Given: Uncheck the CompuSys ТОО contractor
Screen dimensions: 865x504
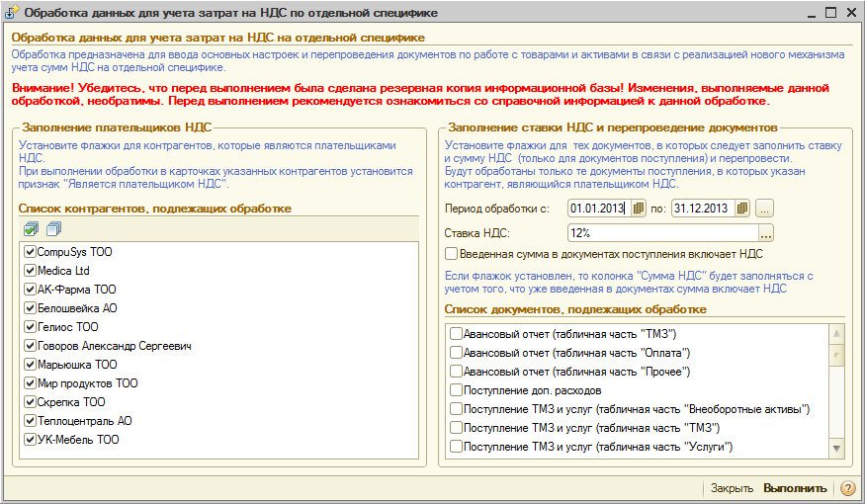Looking at the screenshot, I should 30,252.
